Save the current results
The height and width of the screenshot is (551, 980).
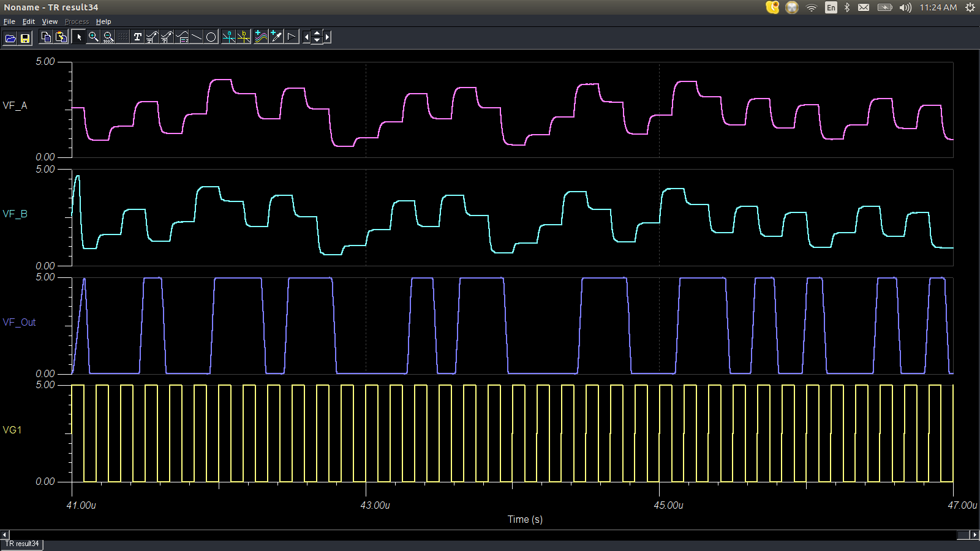click(24, 37)
